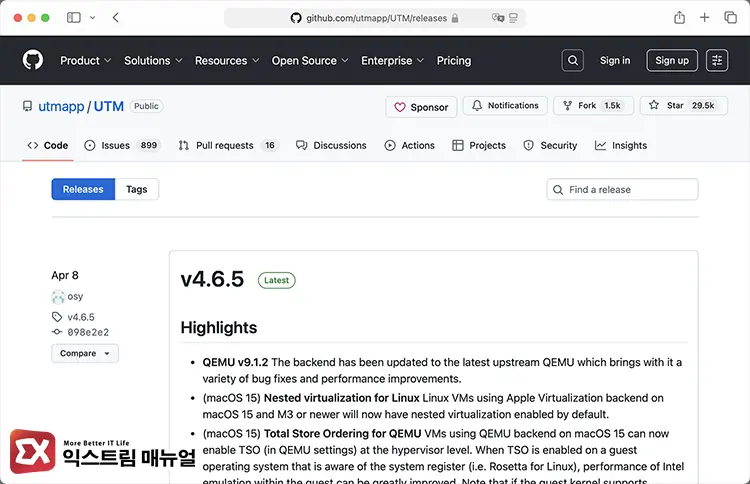The height and width of the screenshot is (484, 750).
Task: Click the search magnifier icon in header
Action: pos(573,60)
